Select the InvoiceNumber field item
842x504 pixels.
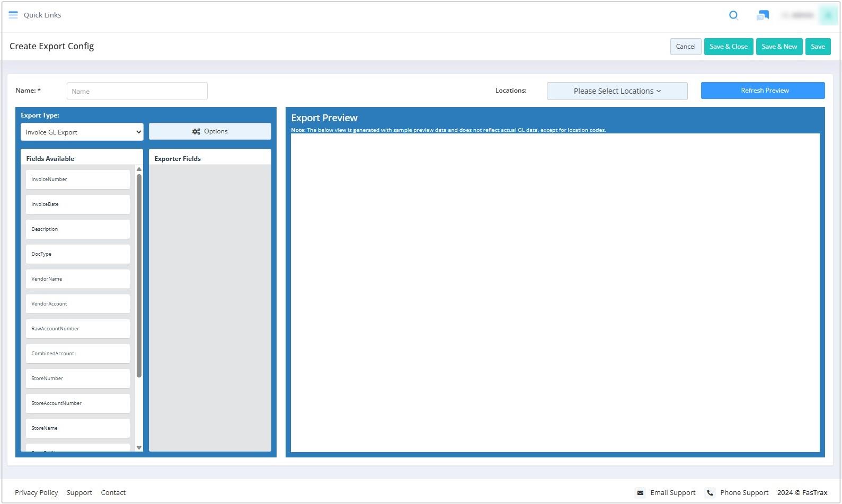pyautogui.click(x=77, y=179)
